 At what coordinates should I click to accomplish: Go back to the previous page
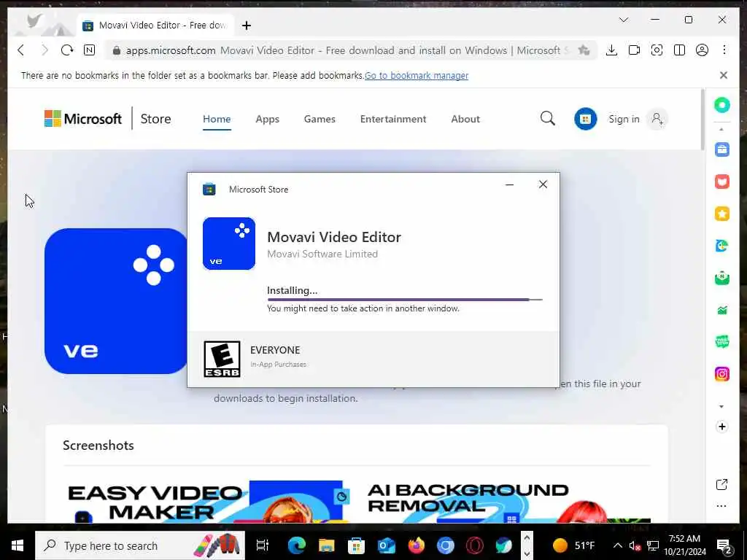[x=21, y=50]
